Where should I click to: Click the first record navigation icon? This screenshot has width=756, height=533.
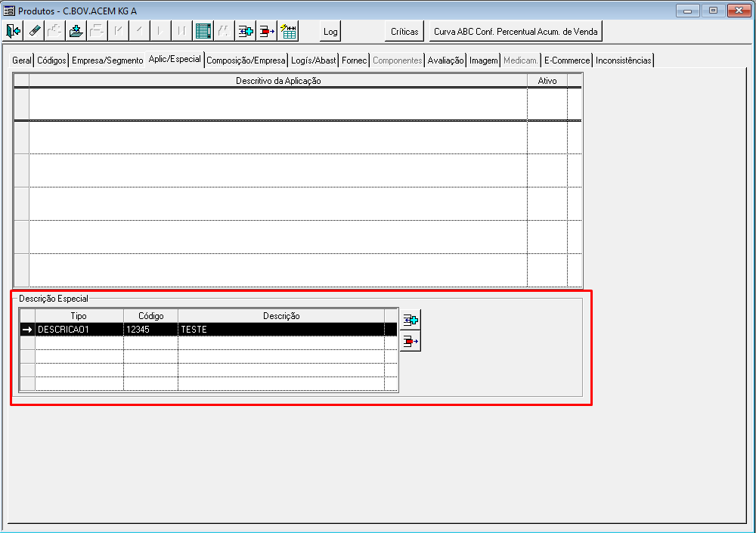pyautogui.click(x=118, y=31)
